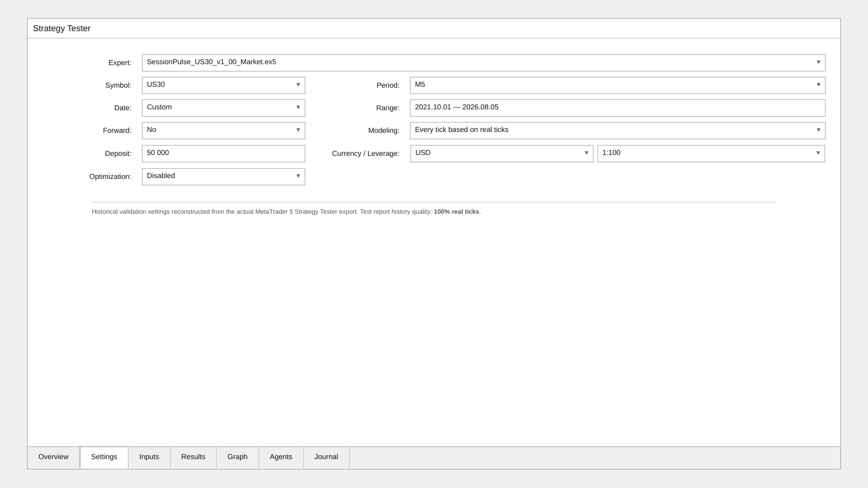Click the Deposit: field label
The height and width of the screenshot is (488, 868).
click(118, 154)
